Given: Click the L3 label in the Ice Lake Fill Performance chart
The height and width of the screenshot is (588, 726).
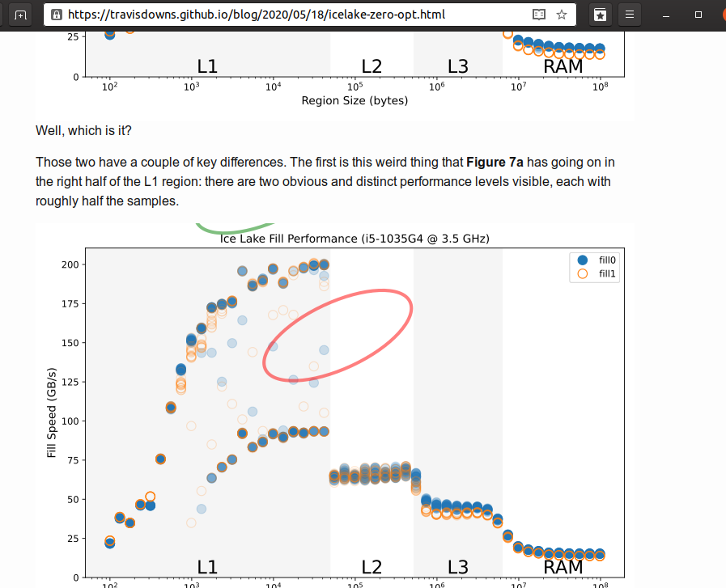Looking at the screenshot, I should (x=458, y=567).
